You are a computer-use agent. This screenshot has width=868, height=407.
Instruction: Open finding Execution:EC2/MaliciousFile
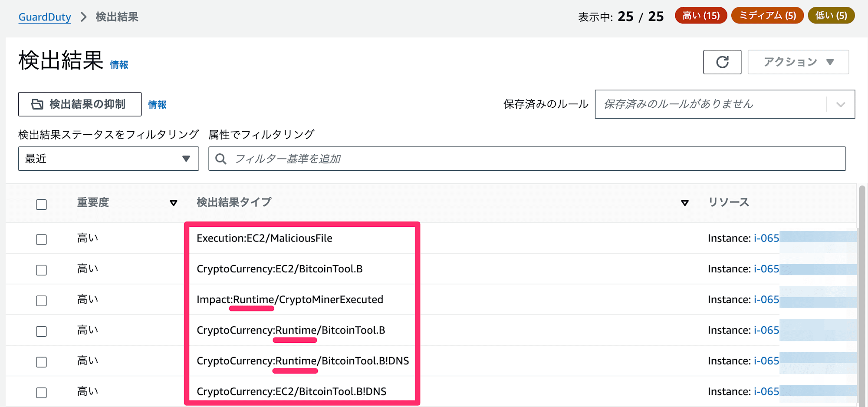(264, 238)
